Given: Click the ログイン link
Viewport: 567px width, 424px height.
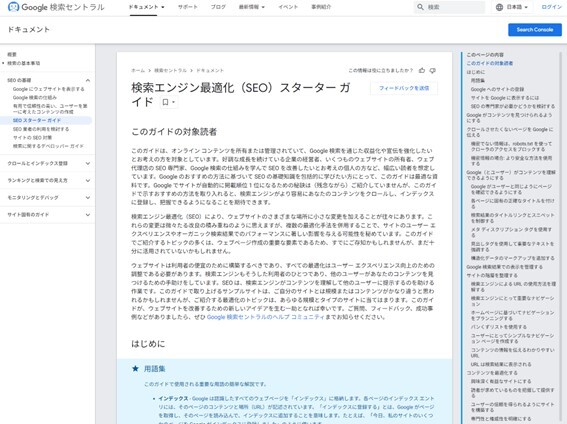Looking at the screenshot, I should pyautogui.click(x=551, y=7).
